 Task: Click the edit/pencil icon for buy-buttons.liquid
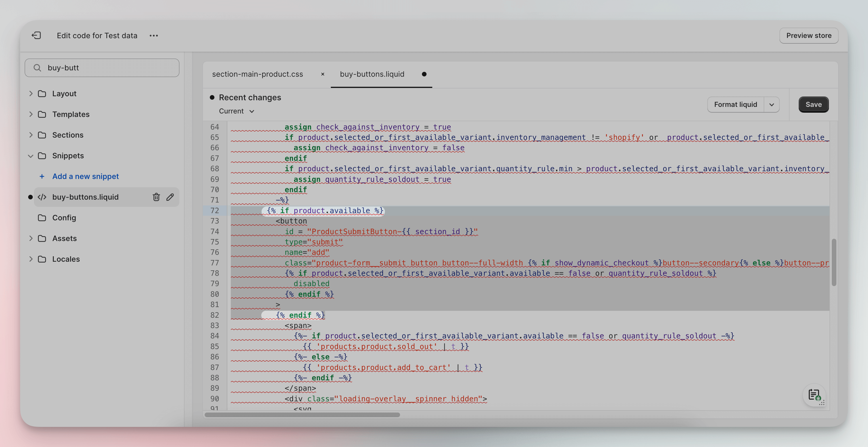coord(170,197)
